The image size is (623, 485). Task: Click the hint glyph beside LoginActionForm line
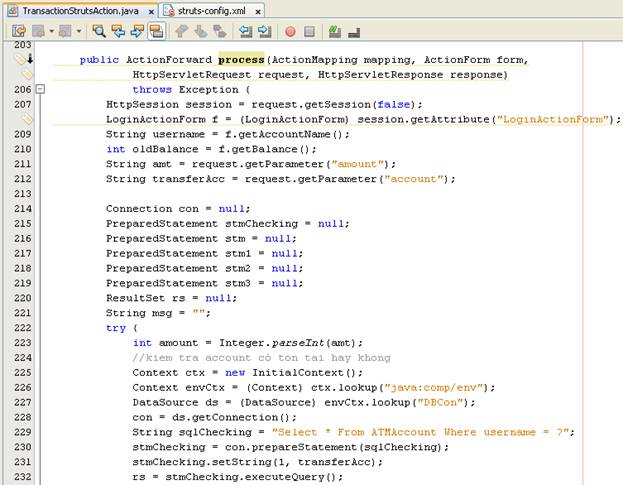tap(27, 119)
